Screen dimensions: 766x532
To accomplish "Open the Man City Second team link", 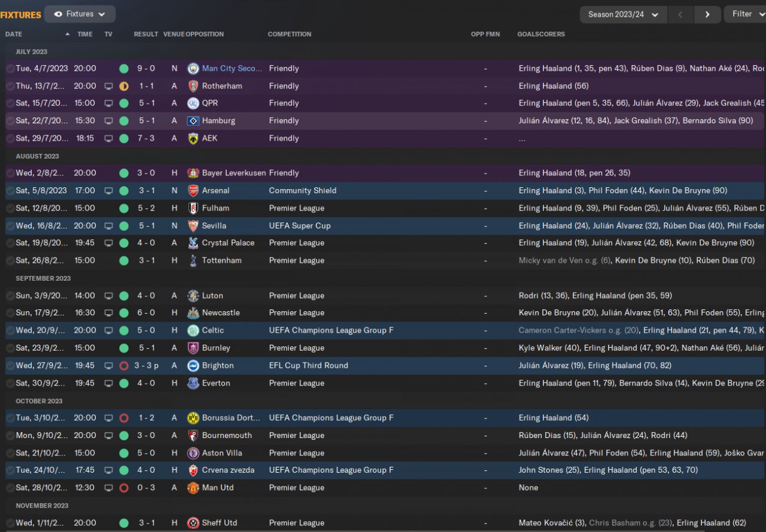I will click(x=232, y=69).
